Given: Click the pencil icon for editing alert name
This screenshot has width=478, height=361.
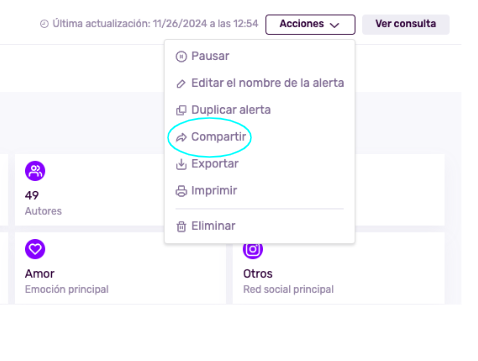Looking at the screenshot, I should tap(181, 83).
